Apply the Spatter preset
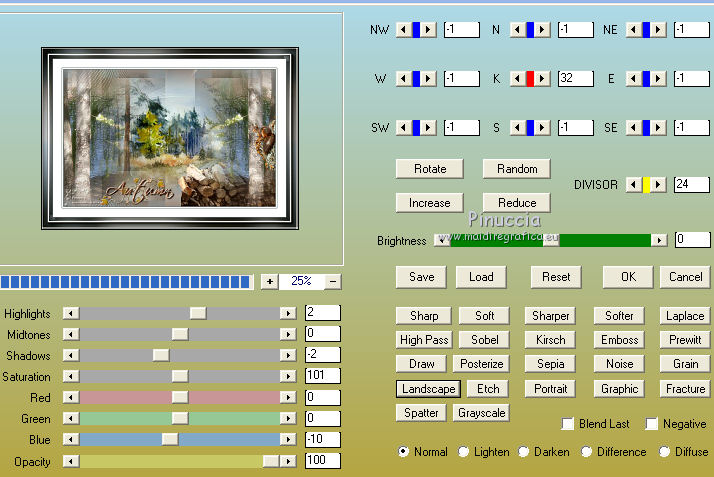 tap(421, 413)
